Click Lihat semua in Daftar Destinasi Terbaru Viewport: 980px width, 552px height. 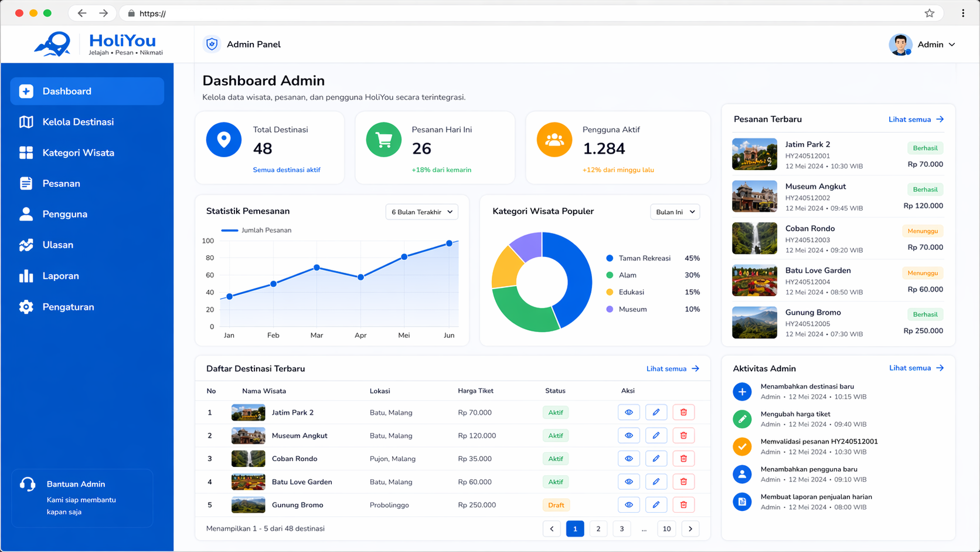pyautogui.click(x=673, y=368)
